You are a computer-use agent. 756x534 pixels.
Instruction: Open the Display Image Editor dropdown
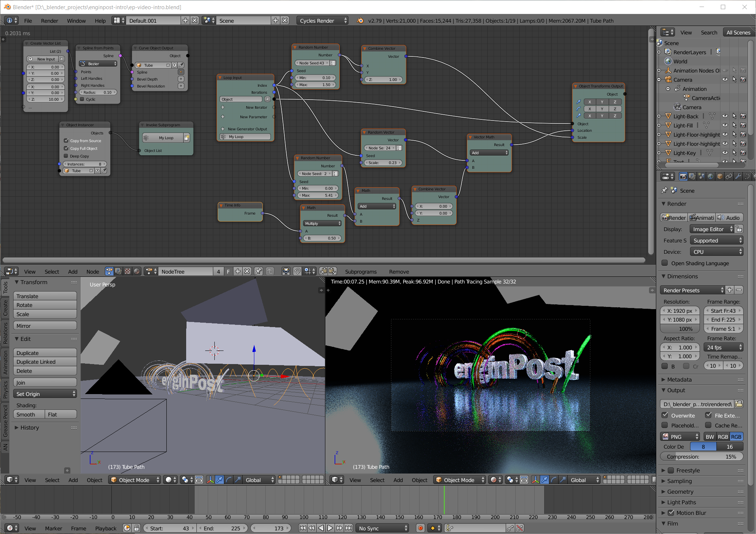(x=712, y=229)
